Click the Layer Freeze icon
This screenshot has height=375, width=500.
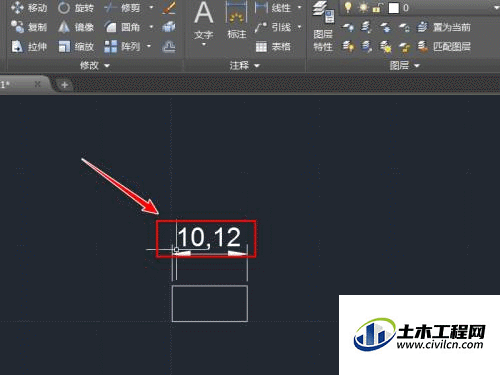point(386,27)
